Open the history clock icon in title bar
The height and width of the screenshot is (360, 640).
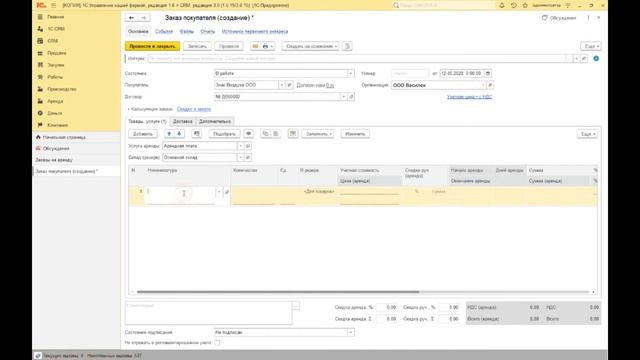(x=513, y=5)
